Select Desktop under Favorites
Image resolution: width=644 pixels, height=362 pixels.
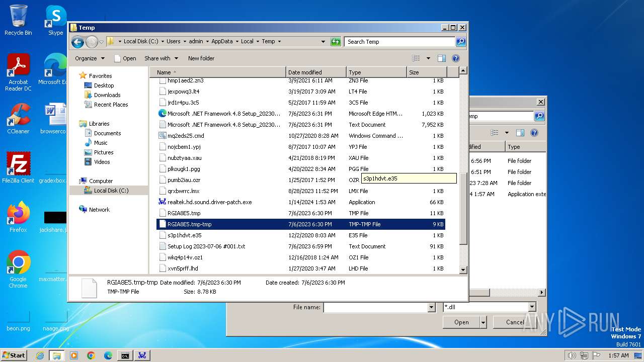(104, 85)
